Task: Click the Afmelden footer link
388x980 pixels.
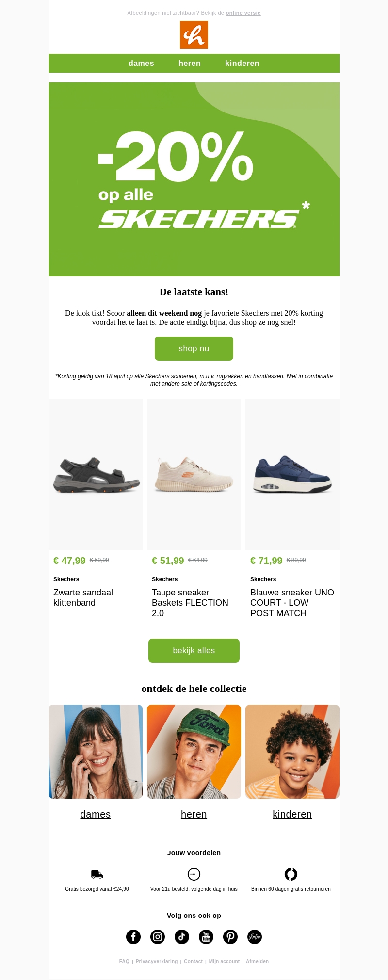Action: [257, 961]
